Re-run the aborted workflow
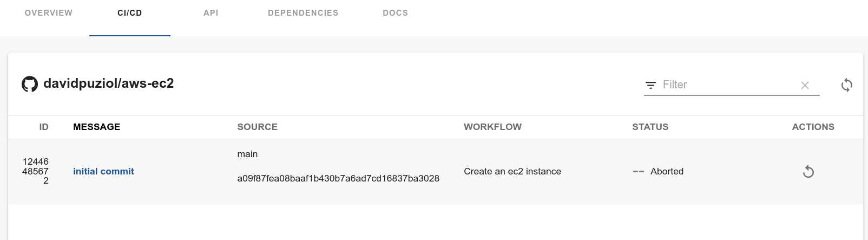 (x=808, y=172)
